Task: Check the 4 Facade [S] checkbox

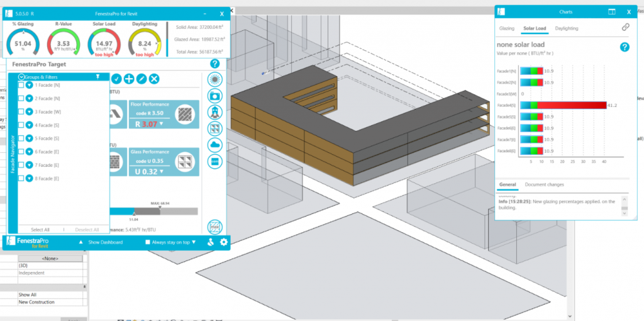Action: pos(21,125)
